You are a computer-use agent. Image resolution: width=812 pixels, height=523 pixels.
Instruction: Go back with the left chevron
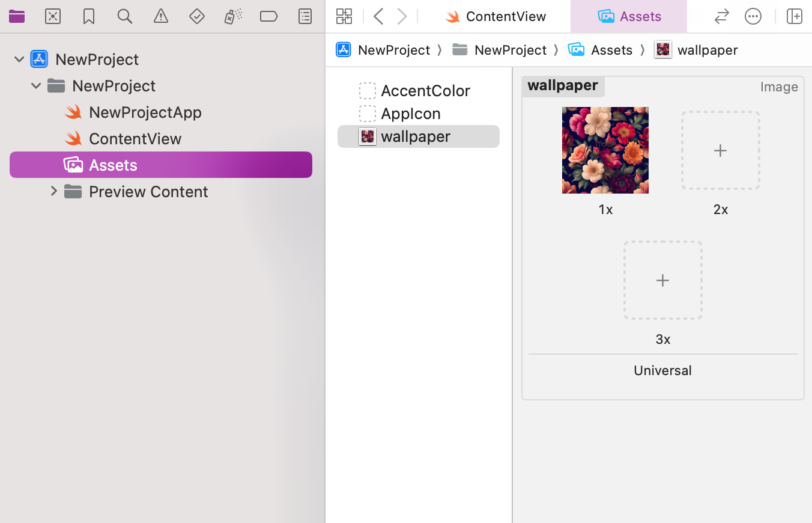[x=378, y=16]
